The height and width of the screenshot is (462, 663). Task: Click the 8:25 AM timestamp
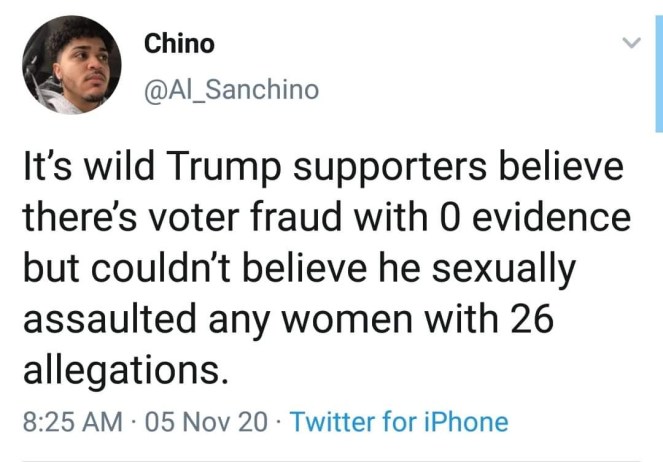(70, 422)
